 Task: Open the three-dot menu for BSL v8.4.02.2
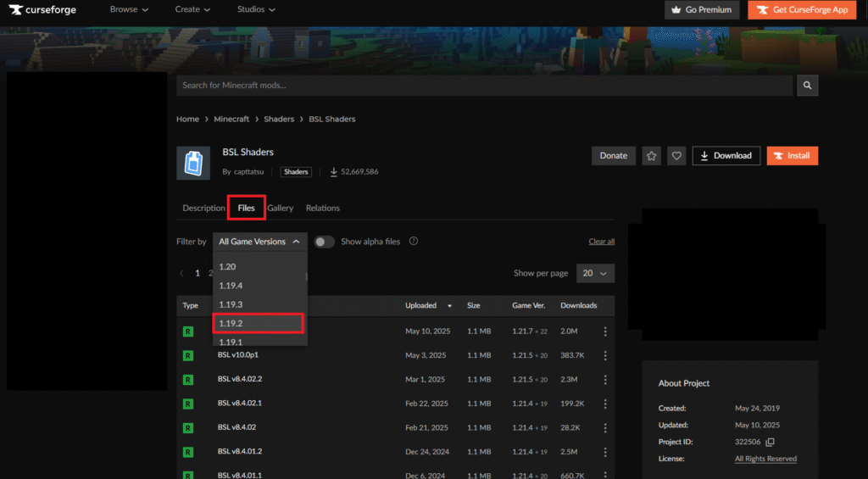[605, 379]
